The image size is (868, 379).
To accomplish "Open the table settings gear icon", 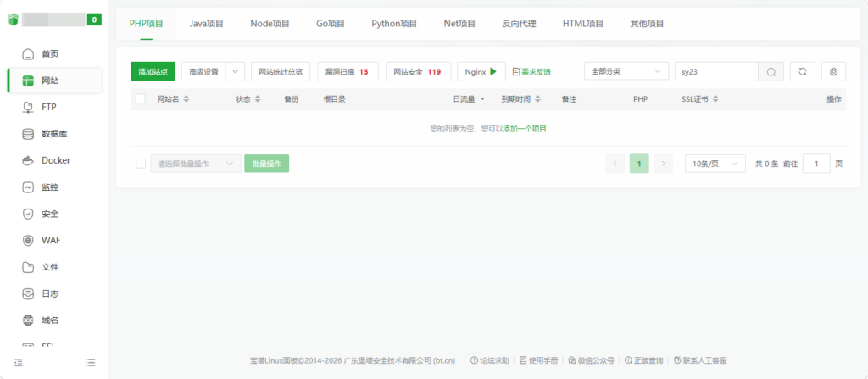I will tap(834, 71).
